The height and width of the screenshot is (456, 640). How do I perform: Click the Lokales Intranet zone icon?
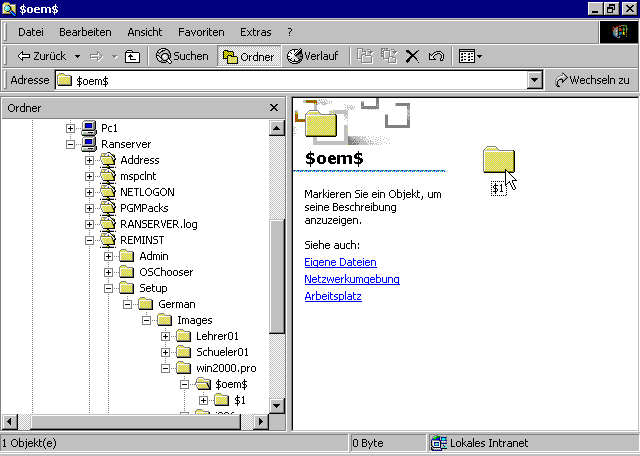pos(439,443)
